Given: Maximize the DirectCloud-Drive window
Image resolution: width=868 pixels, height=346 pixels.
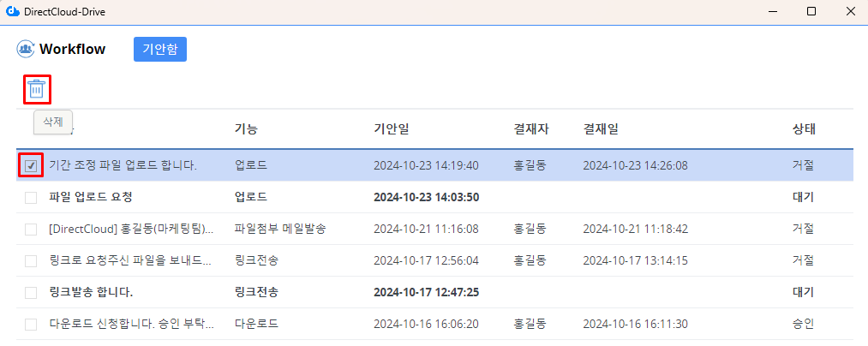Looking at the screenshot, I should click(x=811, y=12).
